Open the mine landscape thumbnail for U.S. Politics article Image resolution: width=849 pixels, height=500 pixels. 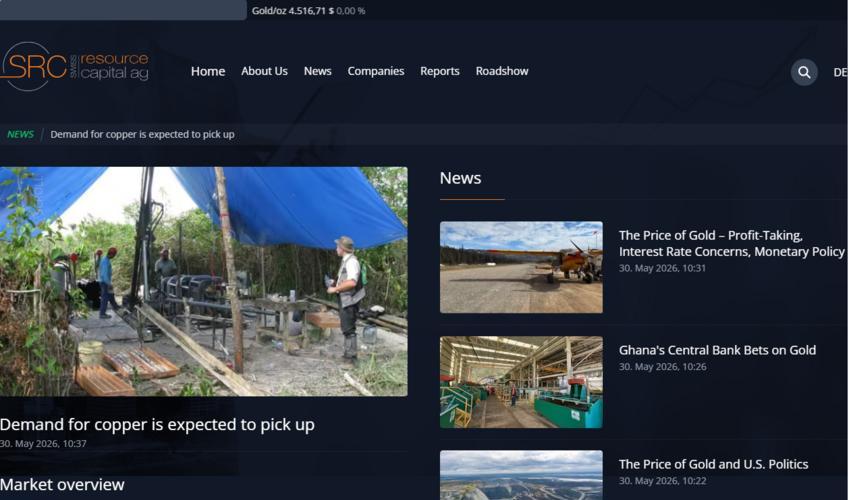521,475
